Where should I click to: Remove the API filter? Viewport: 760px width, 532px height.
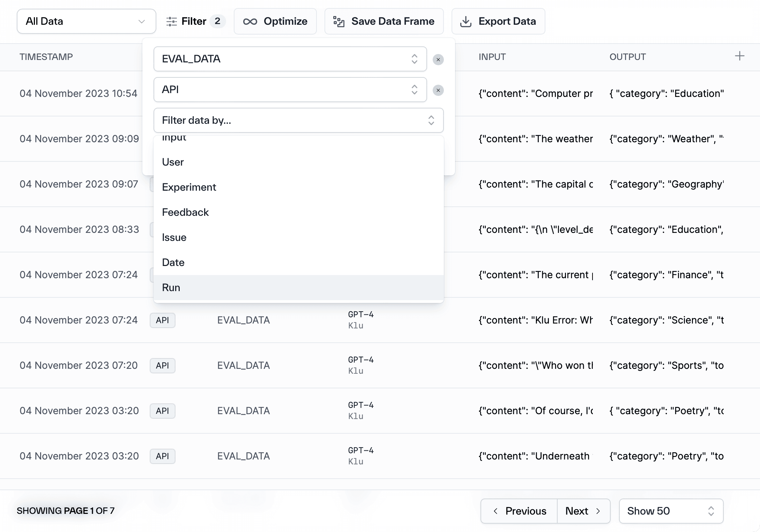point(438,90)
